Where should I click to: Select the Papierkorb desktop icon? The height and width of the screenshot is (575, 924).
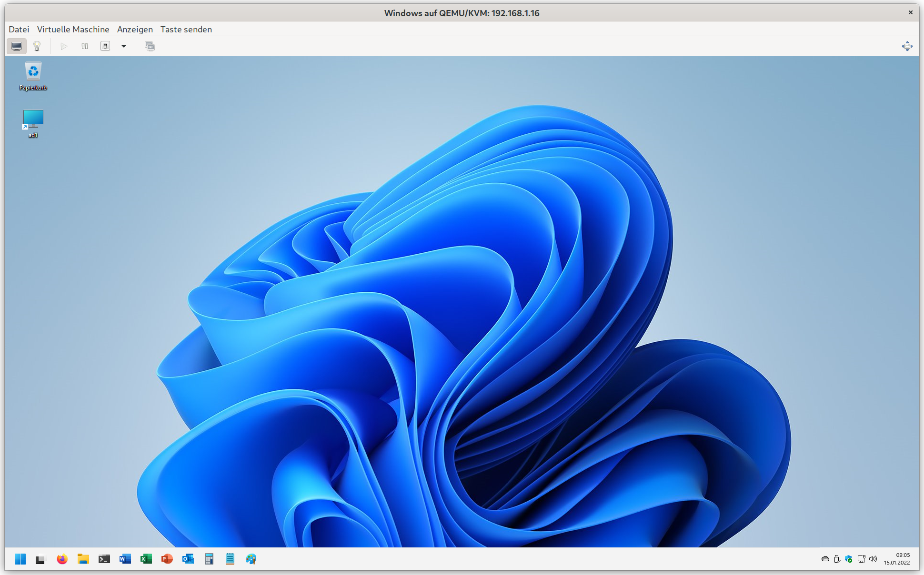coord(33,75)
